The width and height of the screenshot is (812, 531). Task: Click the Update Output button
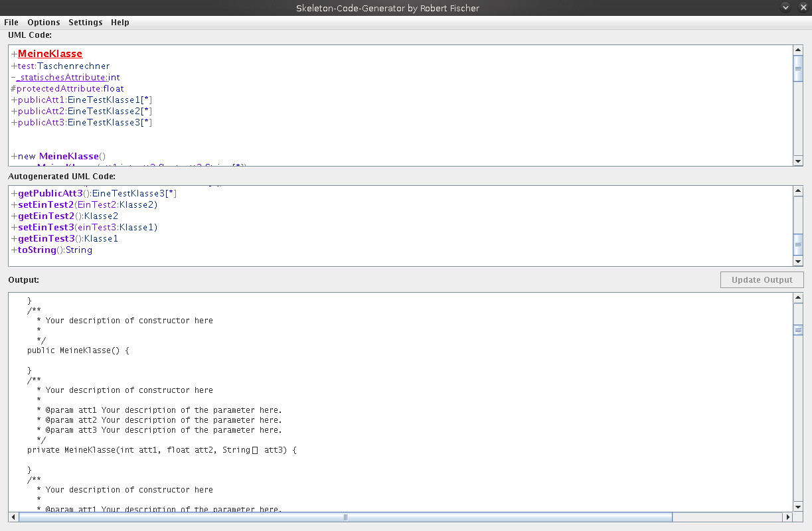[x=762, y=280]
